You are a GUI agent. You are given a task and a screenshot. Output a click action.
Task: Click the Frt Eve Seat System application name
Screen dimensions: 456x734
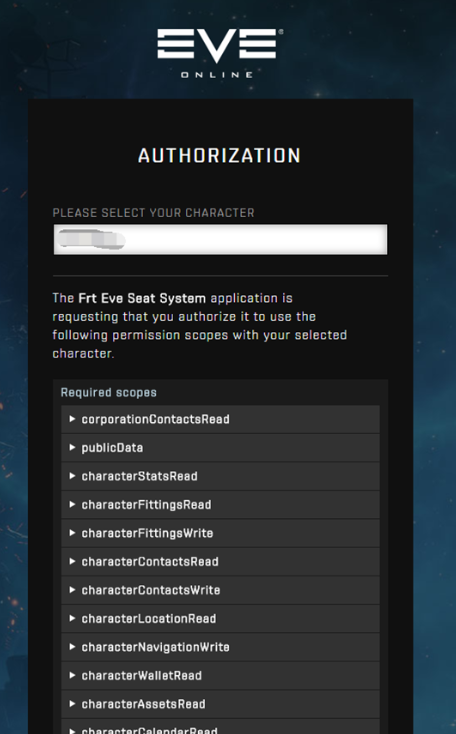142,298
